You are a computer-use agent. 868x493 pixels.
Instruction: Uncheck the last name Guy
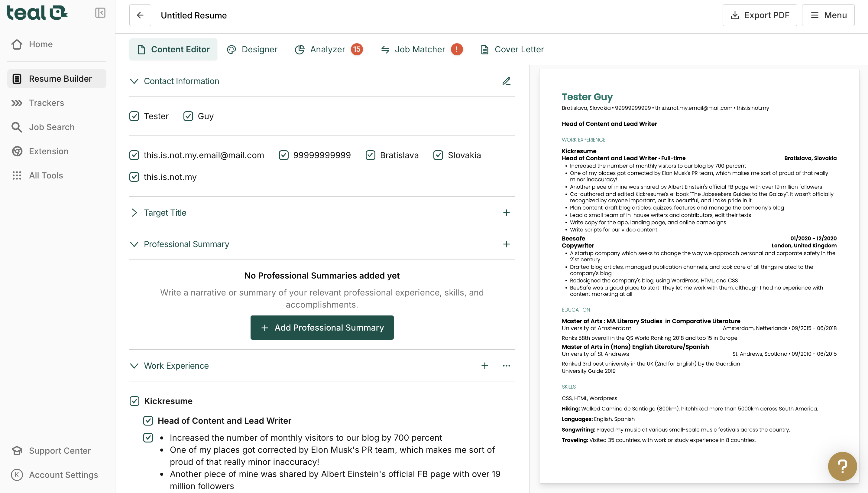188,116
